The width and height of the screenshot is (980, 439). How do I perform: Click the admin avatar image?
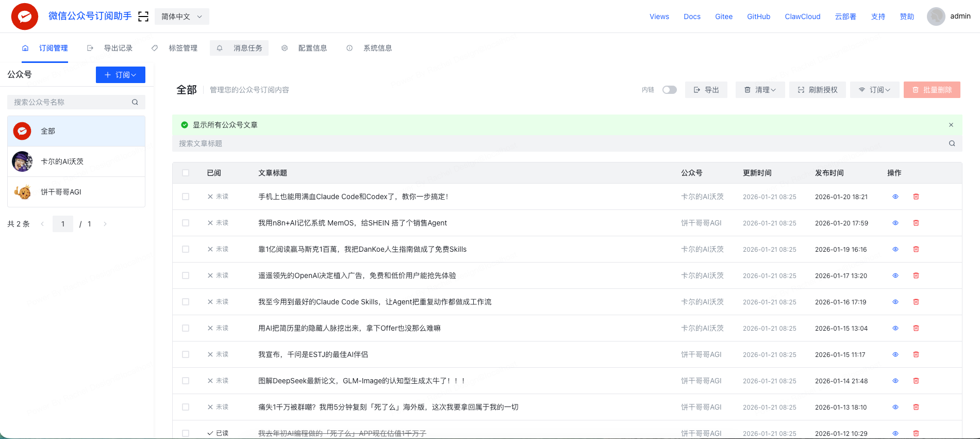(x=936, y=17)
